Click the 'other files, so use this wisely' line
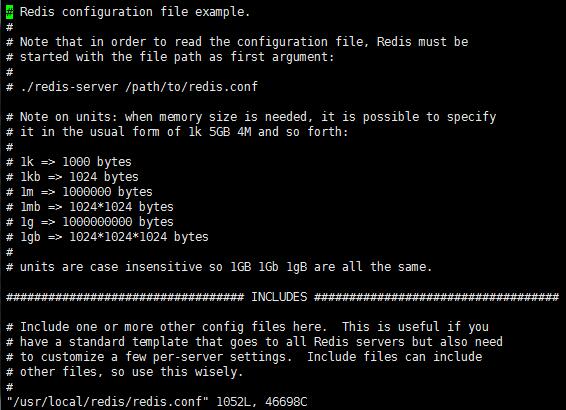 (x=125, y=372)
